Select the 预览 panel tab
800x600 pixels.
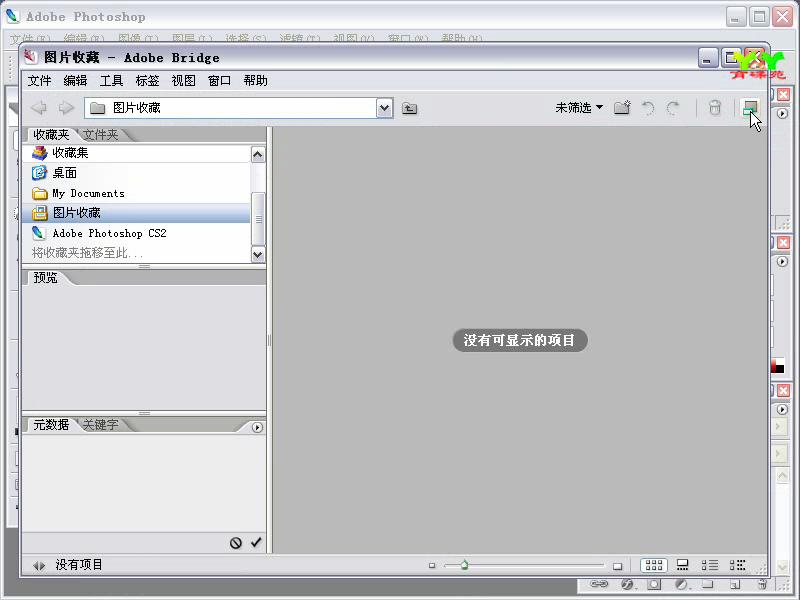coord(45,278)
